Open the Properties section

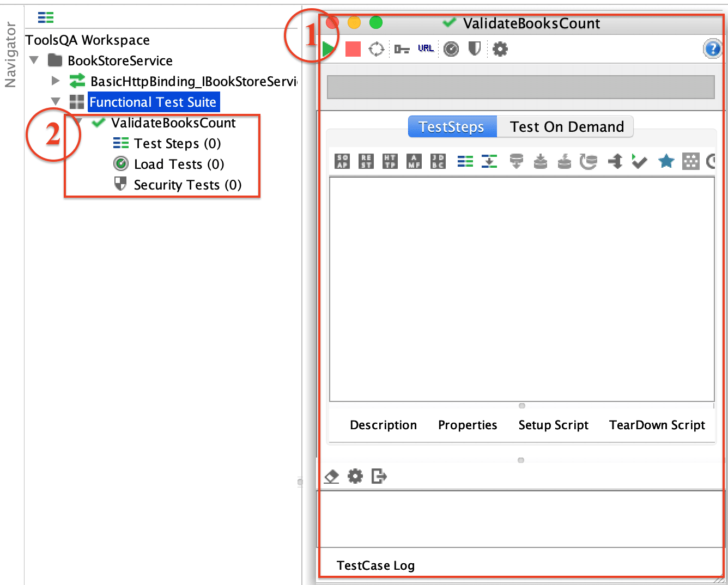[467, 425]
